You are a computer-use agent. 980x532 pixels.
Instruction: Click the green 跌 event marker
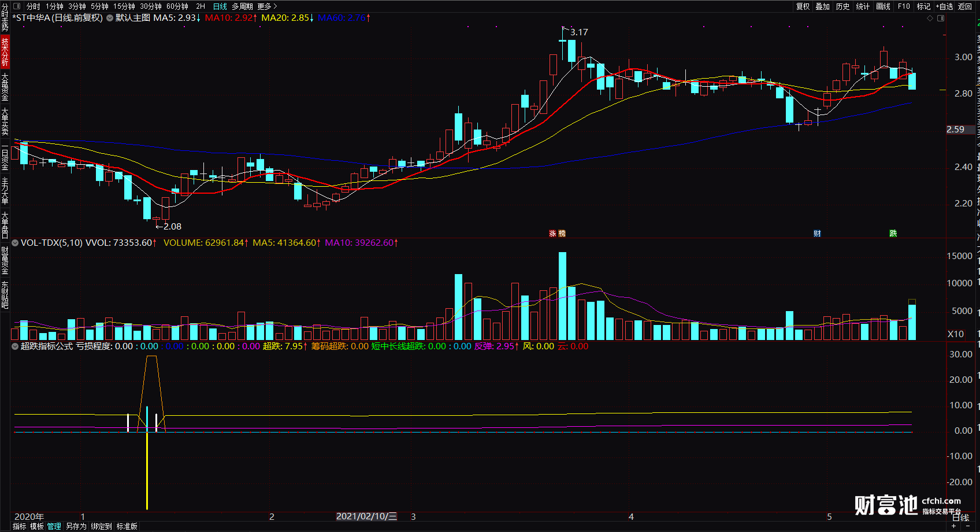tap(893, 234)
